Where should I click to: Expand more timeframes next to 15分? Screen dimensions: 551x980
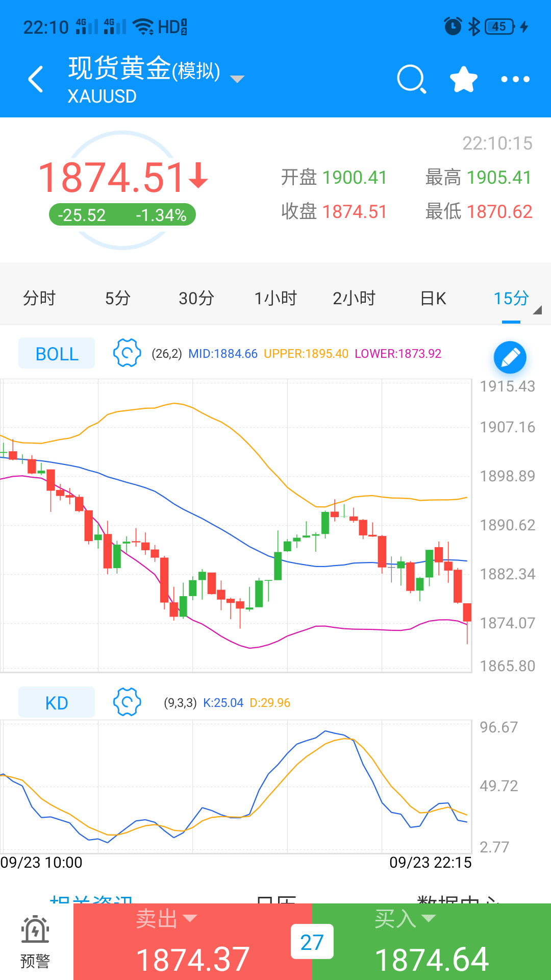click(537, 310)
